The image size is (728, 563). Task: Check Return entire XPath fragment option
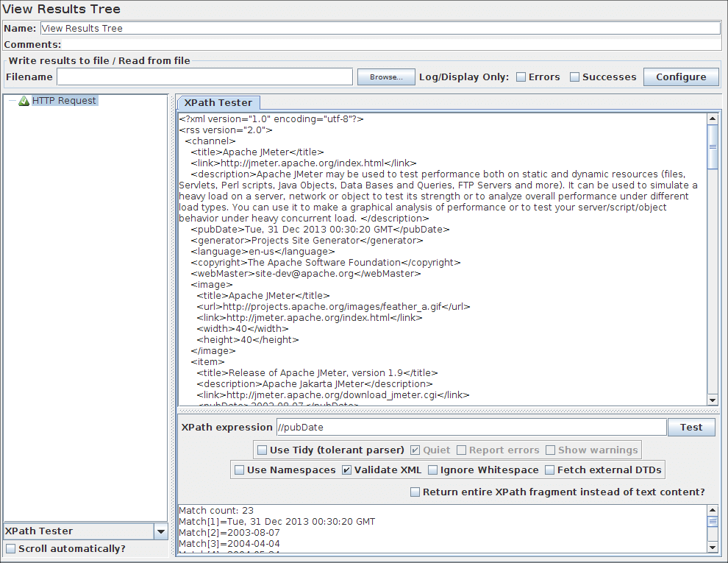[415, 492]
